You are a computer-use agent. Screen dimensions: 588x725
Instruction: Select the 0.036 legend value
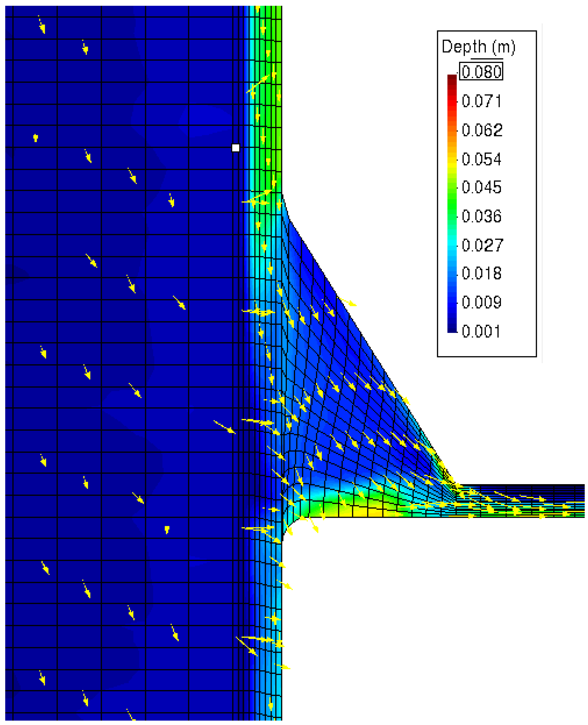point(481,216)
